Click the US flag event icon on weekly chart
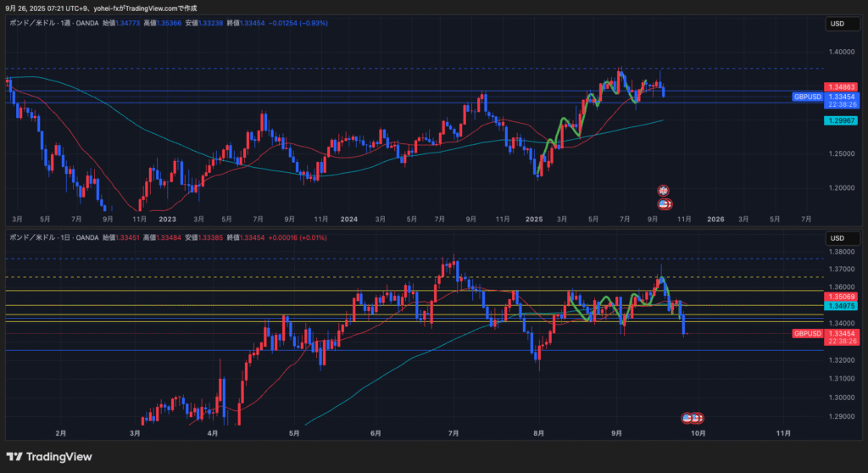Viewport: 868px width, 473px height. 665,203
